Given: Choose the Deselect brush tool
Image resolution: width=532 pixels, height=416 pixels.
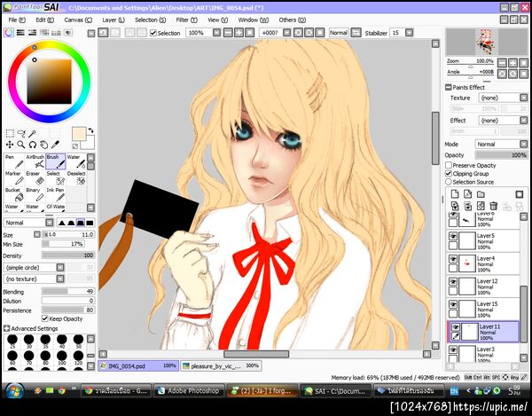Looking at the screenshot, I should (x=75, y=177).
